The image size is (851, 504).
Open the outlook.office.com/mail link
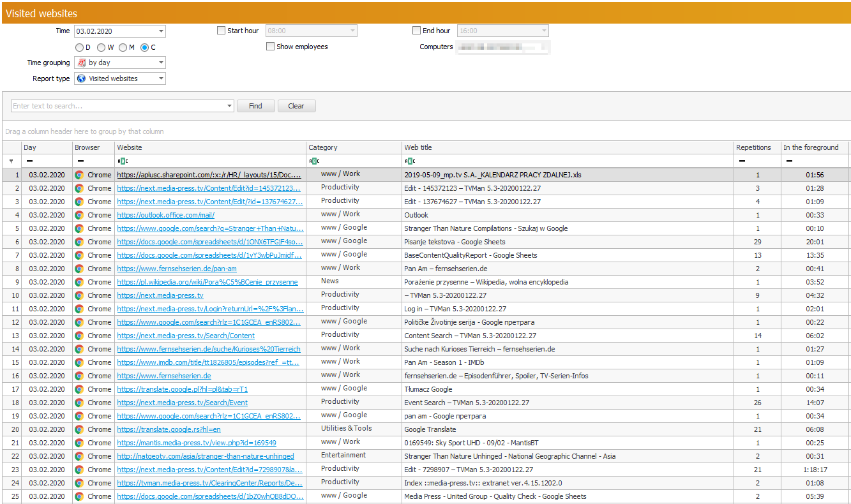click(165, 215)
